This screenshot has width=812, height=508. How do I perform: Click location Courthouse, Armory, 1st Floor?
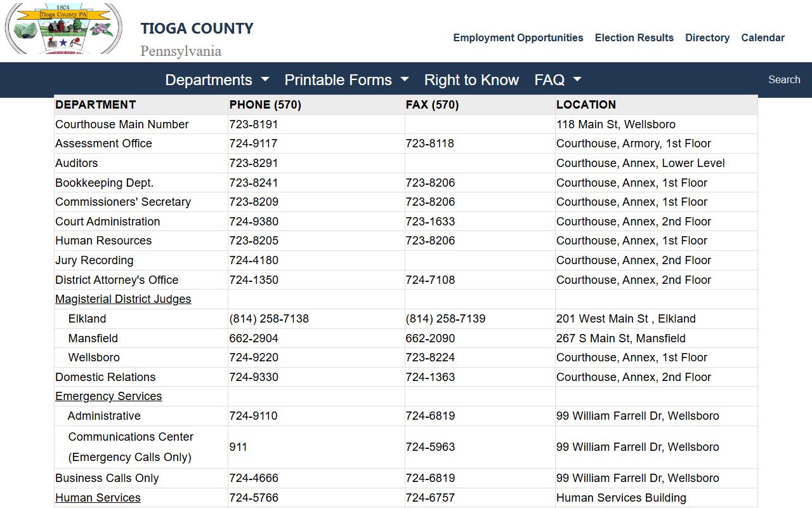point(634,144)
